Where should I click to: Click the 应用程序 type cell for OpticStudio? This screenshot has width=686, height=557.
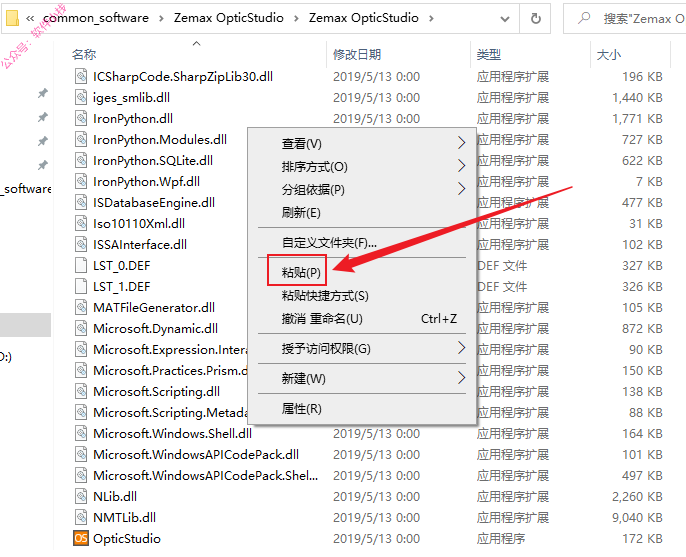[501, 539]
